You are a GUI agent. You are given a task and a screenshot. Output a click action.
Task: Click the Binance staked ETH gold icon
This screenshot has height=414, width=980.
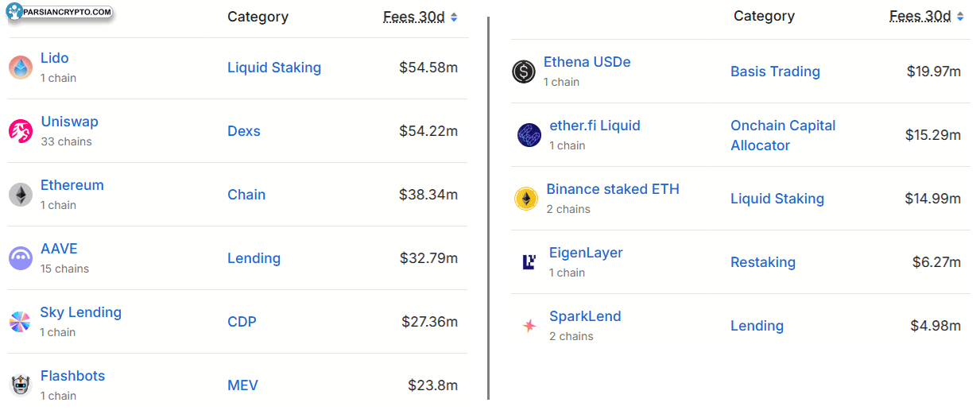(526, 199)
